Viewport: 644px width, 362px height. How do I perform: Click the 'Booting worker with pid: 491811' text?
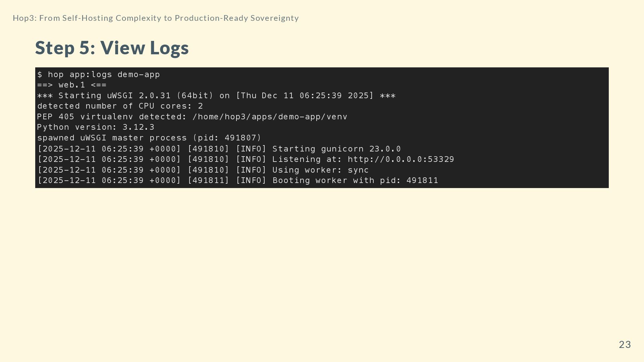pos(355,181)
